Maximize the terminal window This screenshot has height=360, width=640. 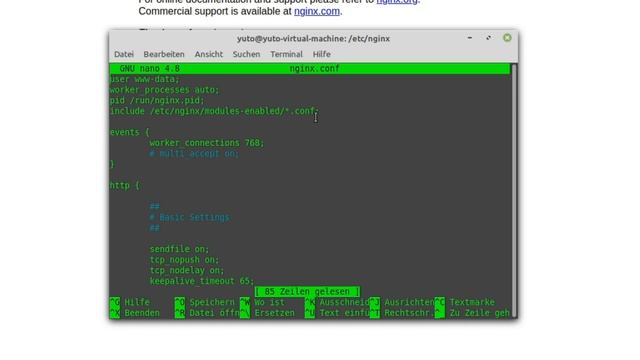click(488, 38)
